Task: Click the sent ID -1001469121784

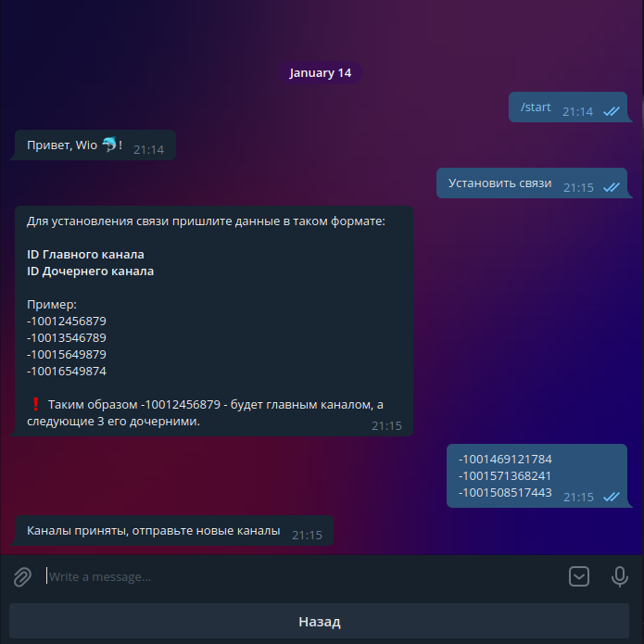Action: coord(505,460)
